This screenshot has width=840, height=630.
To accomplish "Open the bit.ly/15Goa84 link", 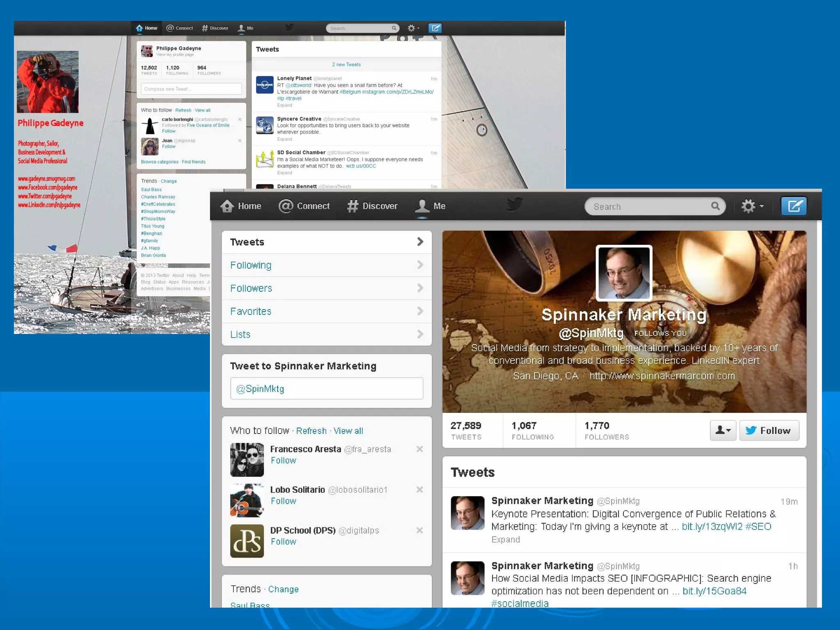I will (x=714, y=591).
